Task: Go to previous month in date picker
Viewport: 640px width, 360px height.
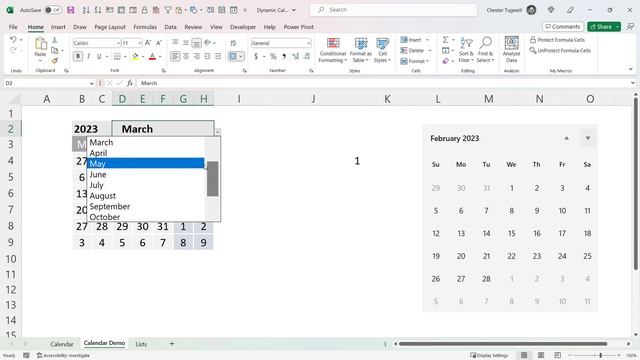Action: pos(567,138)
